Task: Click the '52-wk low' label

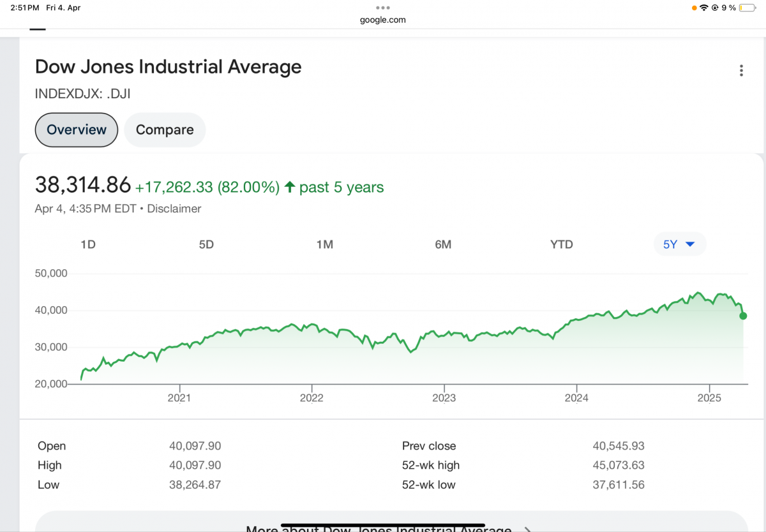Action: pos(429,485)
